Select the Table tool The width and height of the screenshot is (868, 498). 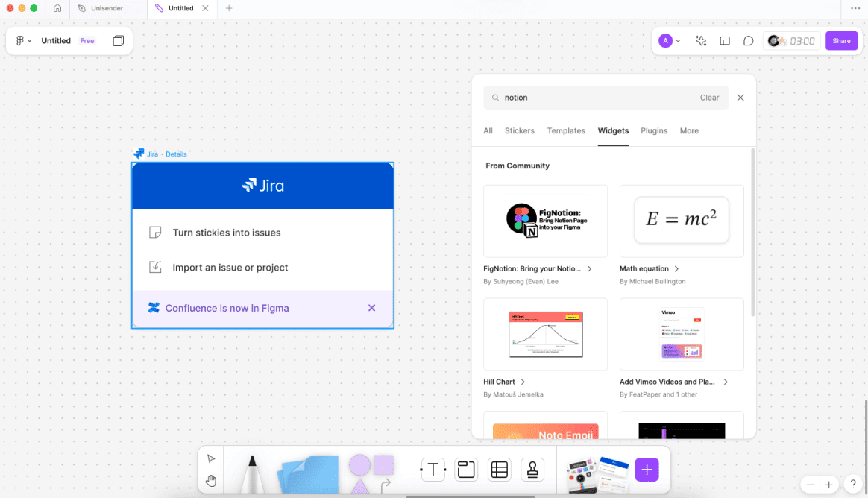pyautogui.click(x=500, y=470)
